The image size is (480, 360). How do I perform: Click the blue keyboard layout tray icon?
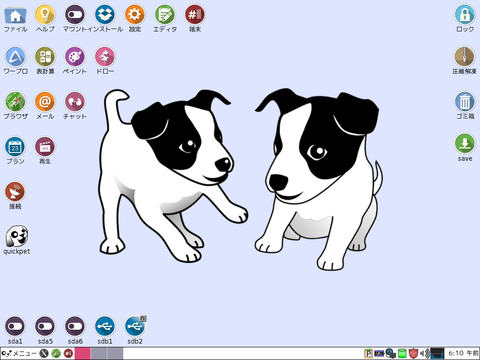click(x=379, y=353)
